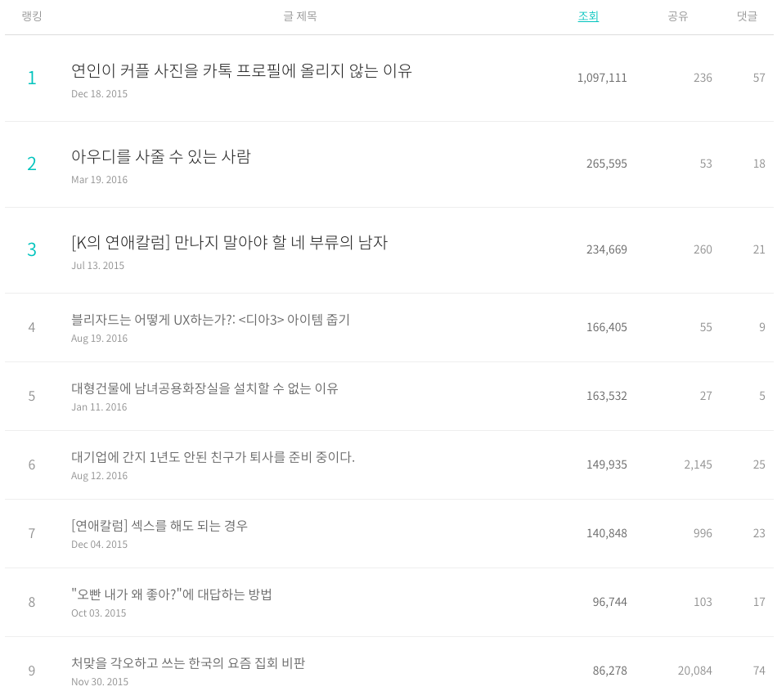Open article '아우디를 사줄 수 있는 사람'
This screenshot has height=700, width=777.
161,156
